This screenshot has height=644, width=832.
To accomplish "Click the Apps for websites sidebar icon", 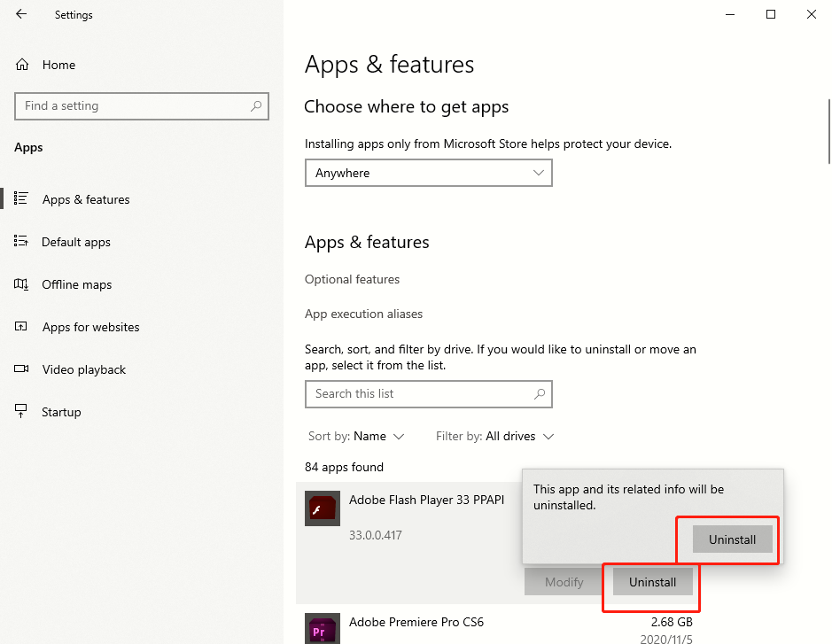I will click(x=20, y=327).
